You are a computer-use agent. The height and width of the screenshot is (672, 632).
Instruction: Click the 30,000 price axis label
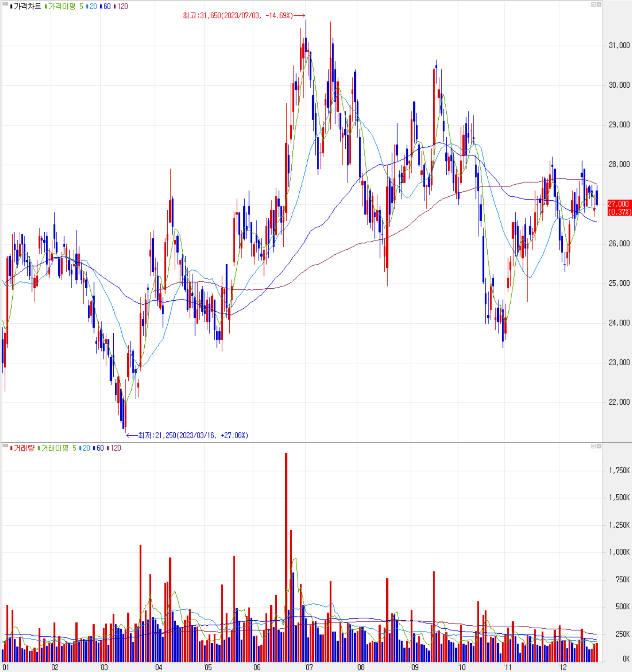click(619, 85)
